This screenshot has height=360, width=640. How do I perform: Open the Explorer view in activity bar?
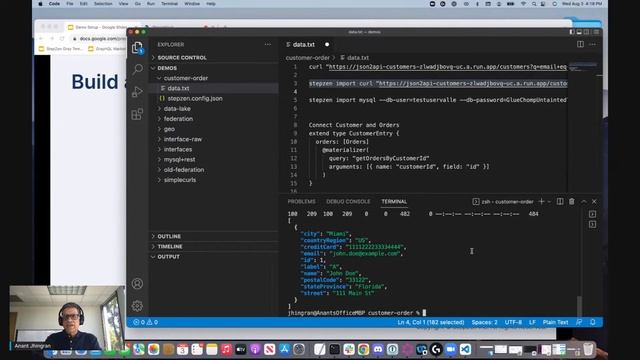[138, 48]
